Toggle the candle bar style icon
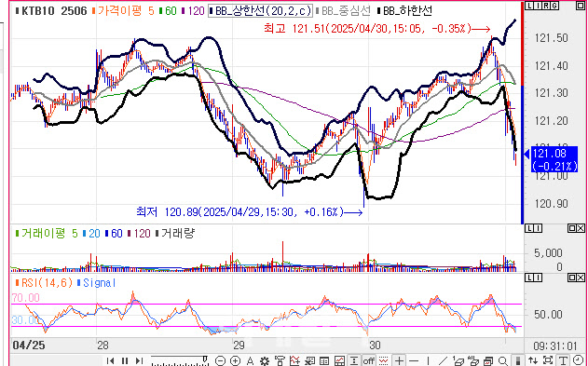This screenshot has height=366, width=588. (x=517, y=360)
